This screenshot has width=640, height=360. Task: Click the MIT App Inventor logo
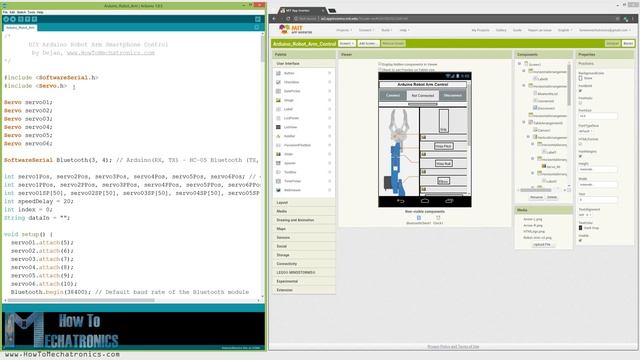coord(296,29)
